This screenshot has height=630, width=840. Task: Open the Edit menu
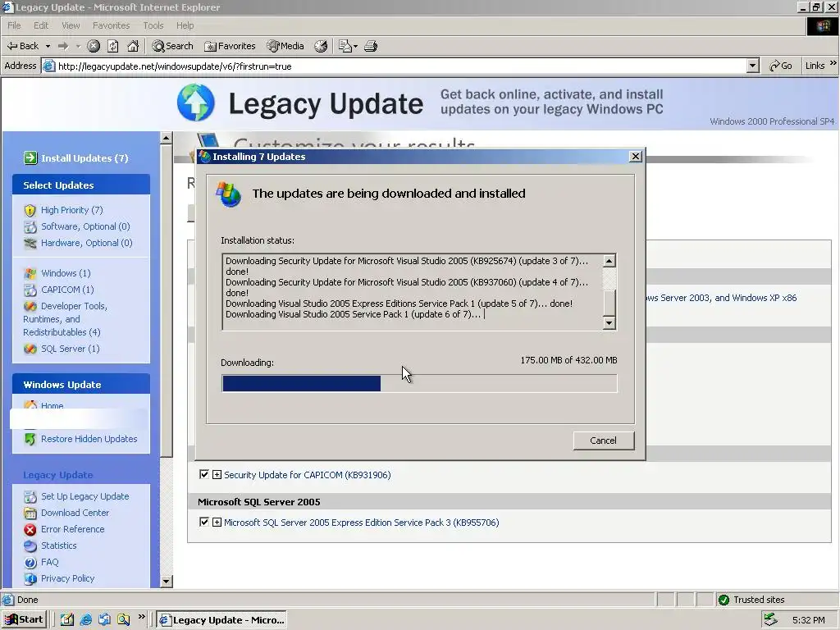[41, 25]
